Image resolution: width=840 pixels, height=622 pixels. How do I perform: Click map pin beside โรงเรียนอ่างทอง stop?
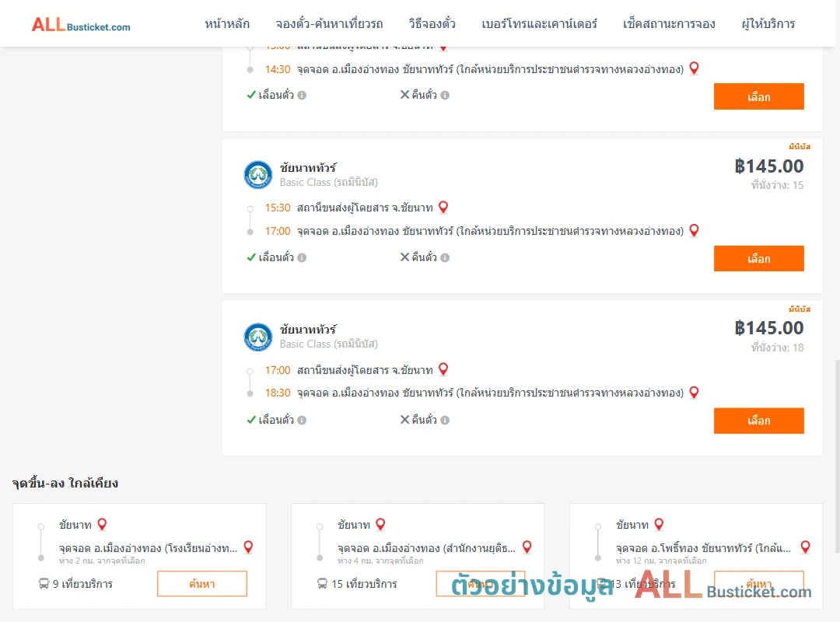pos(248,547)
